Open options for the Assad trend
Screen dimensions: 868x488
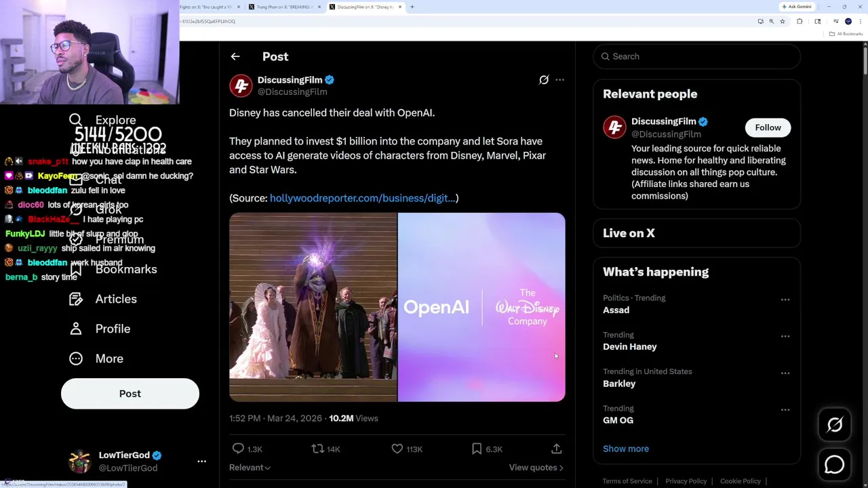click(785, 300)
